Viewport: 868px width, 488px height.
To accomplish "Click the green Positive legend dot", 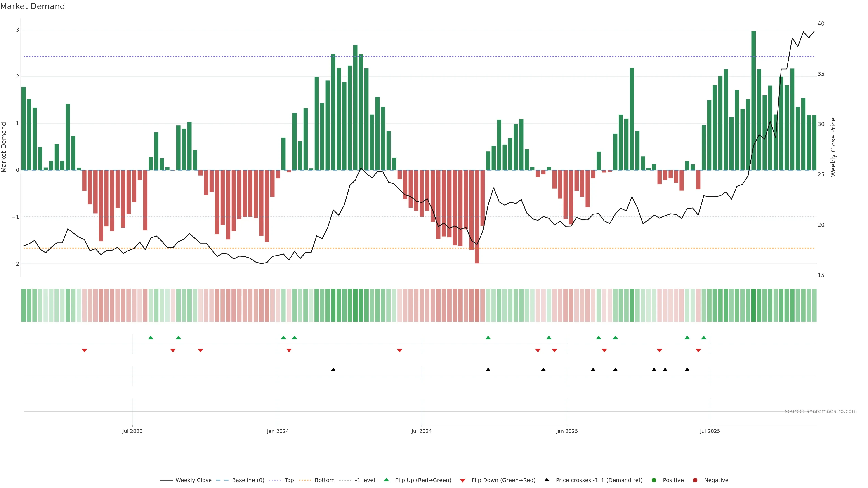I will (654, 480).
